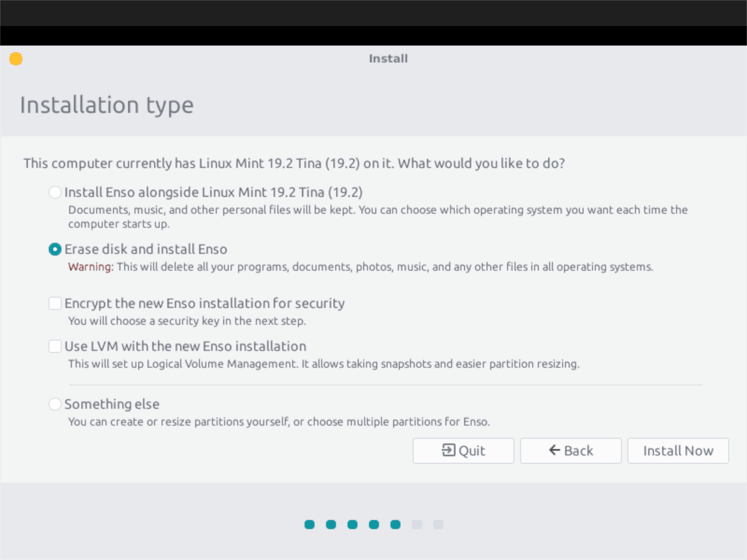The width and height of the screenshot is (747, 560).
Task: Click the Installation type heading
Action: [x=106, y=105]
